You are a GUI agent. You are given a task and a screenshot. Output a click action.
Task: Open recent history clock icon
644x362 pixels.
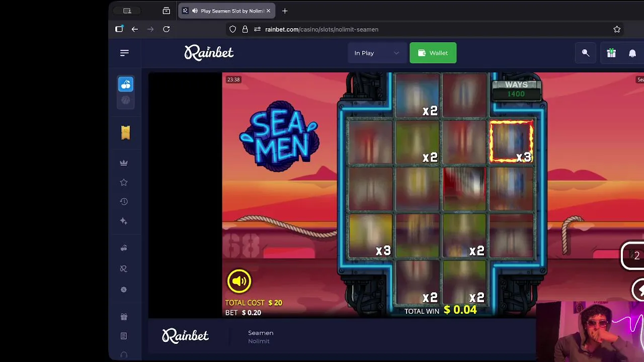[124, 202]
